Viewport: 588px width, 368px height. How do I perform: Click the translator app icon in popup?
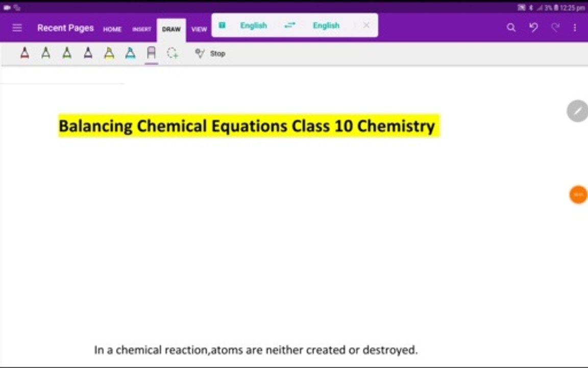coord(222,25)
